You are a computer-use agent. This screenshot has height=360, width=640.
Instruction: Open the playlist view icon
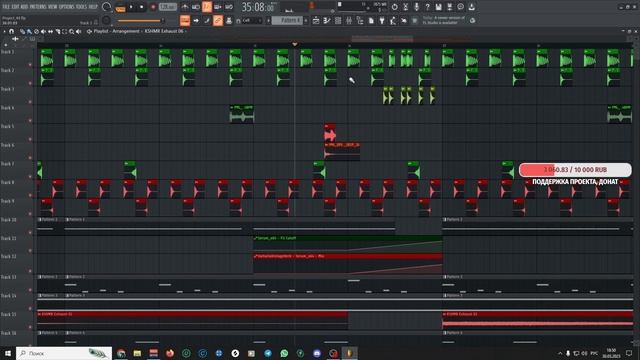click(316, 20)
